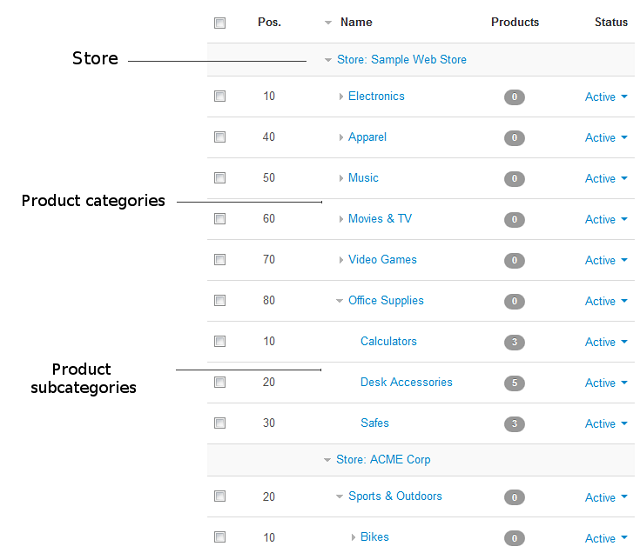Open Calculators Active status dropdown
This screenshot has height=553, width=640.
(x=606, y=342)
